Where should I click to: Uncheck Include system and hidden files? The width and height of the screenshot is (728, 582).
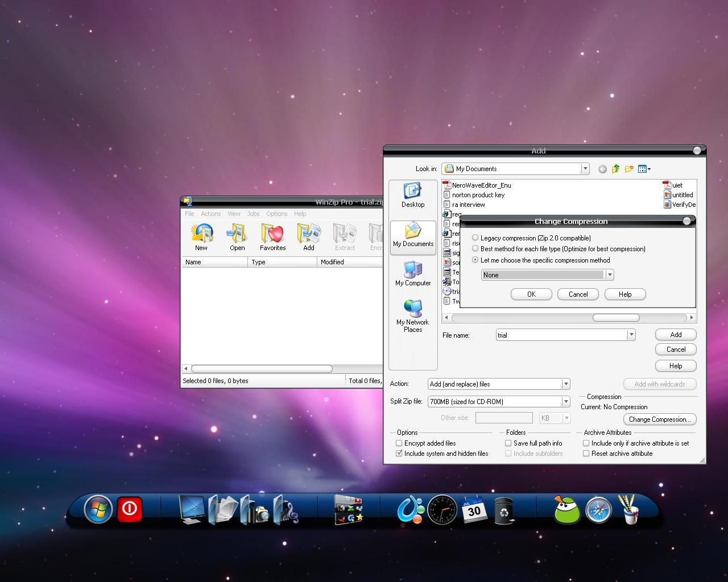click(399, 453)
